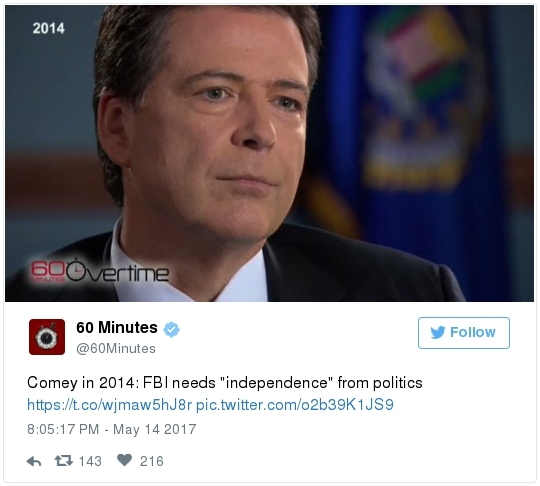This screenshot has width=540, height=486.
Task: Open the t.co/wjmaw5hJ8r link
Action: pos(110,405)
